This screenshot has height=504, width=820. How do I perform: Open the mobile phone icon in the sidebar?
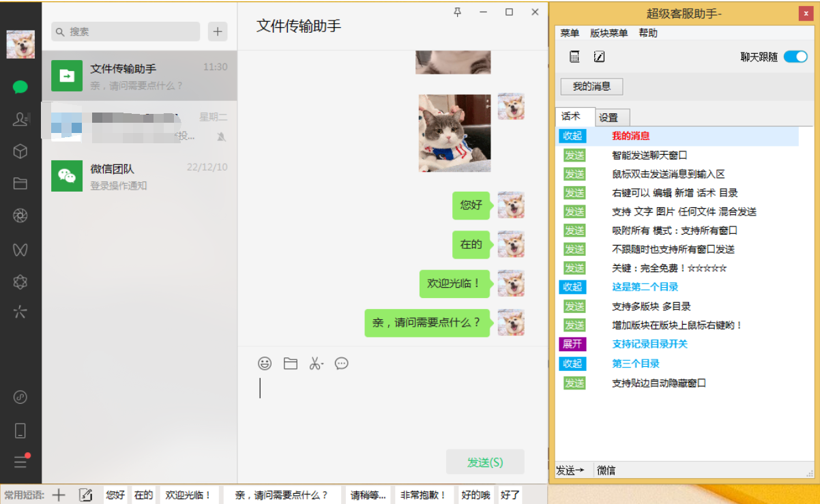20,430
